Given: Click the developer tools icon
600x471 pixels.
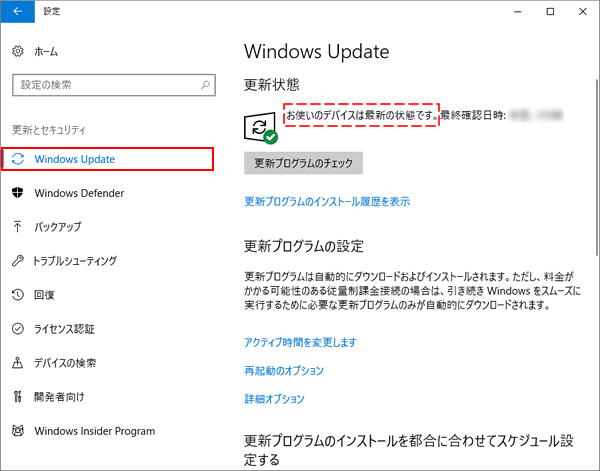Looking at the screenshot, I should pyautogui.click(x=18, y=397).
